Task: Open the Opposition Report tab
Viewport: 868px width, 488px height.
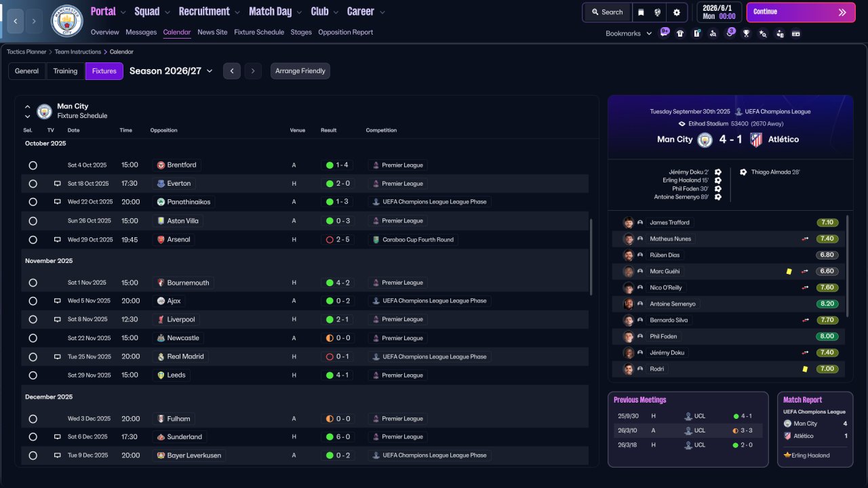Action: click(345, 32)
